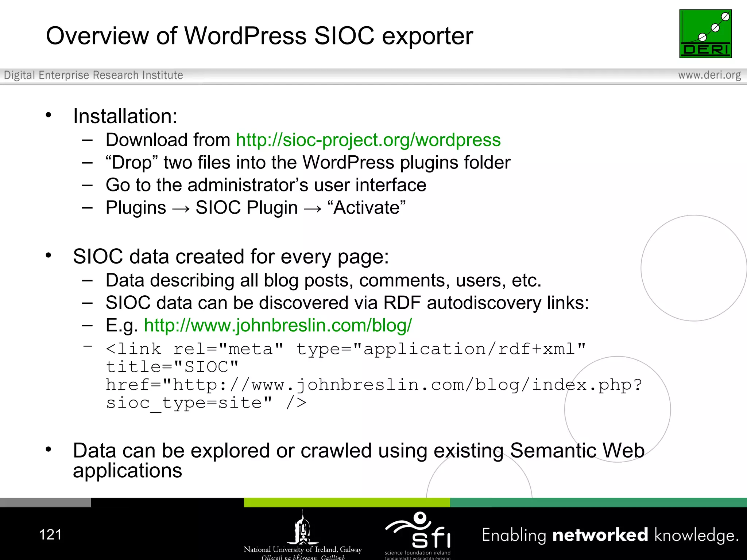Image resolution: width=747 pixels, height=560 pixels.
Task: Click the RDF autodiscovery links line
Action: 347,303
